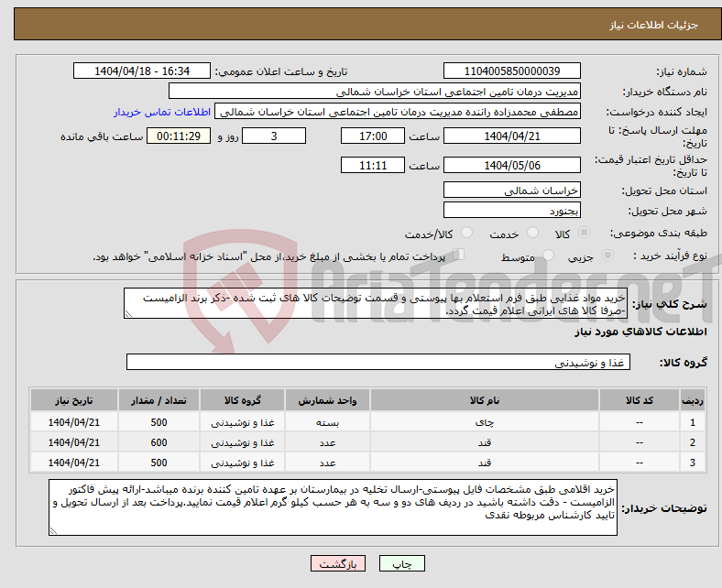Click the remaining days field showing 3
Viewport: 722px width, 588px height.
tap(274, 136)
